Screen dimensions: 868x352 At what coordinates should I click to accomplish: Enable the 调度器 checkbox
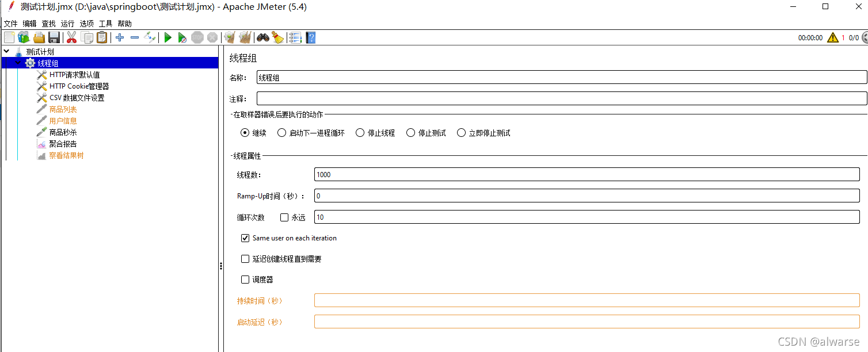click(x=246, y=280)
